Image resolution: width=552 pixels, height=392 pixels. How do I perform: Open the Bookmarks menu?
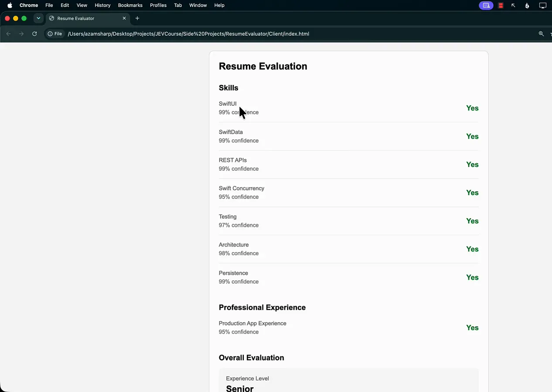click(x=130, y=5)
